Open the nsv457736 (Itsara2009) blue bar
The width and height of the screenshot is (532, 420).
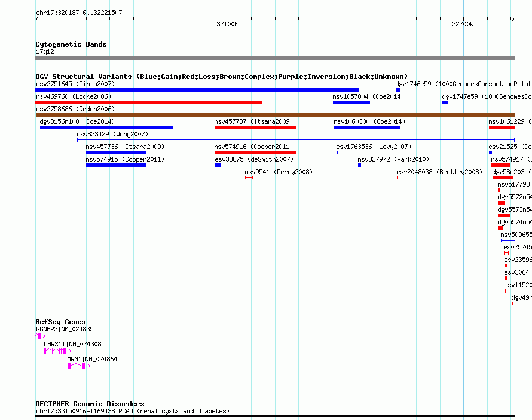(x=117, y=153)
